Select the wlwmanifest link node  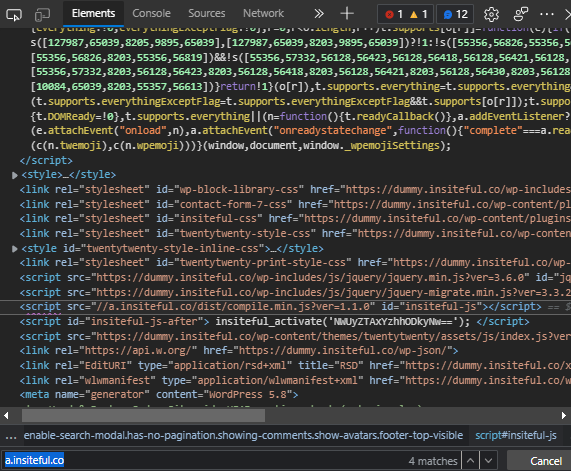[x=295, y=380]
